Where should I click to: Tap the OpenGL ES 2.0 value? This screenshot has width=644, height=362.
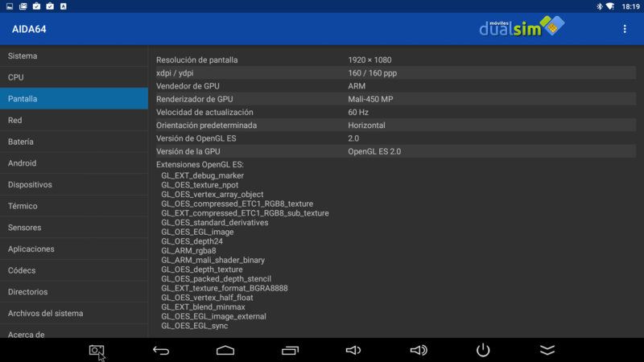pos(374,151)
